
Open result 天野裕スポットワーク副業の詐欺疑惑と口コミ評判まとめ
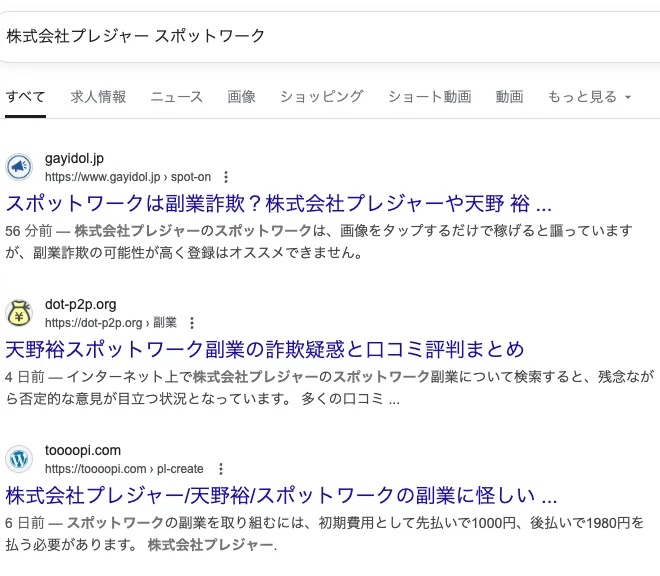(265, 350)
